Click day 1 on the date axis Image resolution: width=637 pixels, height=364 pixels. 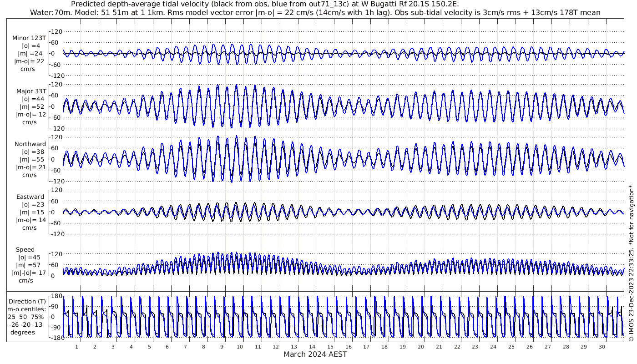pos(76,347)
